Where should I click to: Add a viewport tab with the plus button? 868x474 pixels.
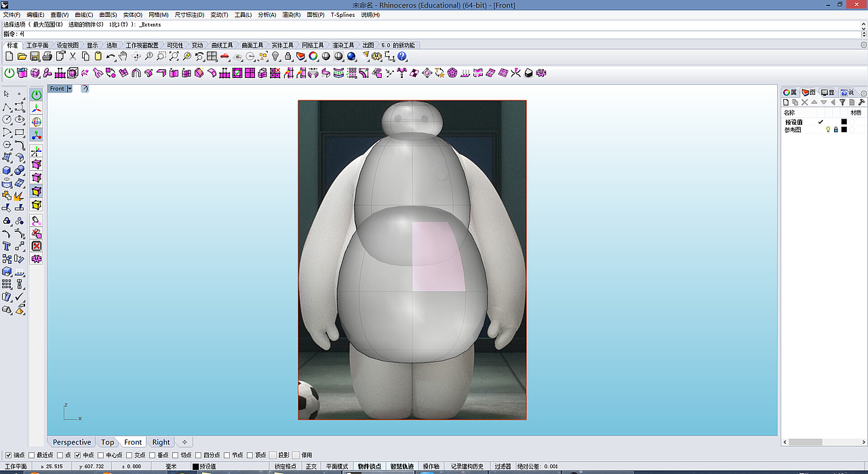pos(184,442)
